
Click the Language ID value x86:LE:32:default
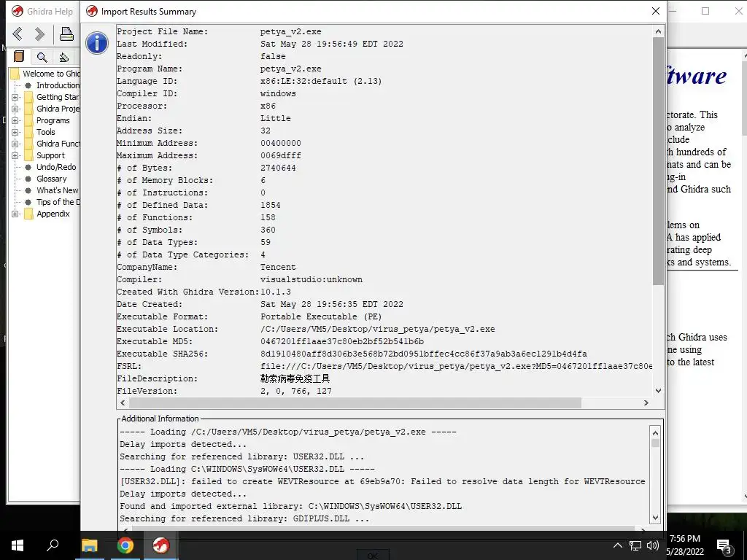(321, 81)
